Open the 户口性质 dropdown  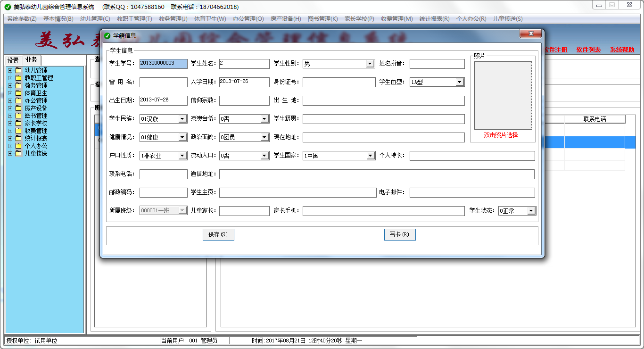tap(182, 156)
